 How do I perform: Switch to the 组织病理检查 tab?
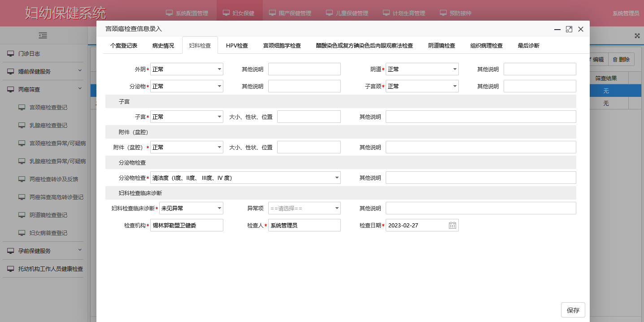[487, 45]
